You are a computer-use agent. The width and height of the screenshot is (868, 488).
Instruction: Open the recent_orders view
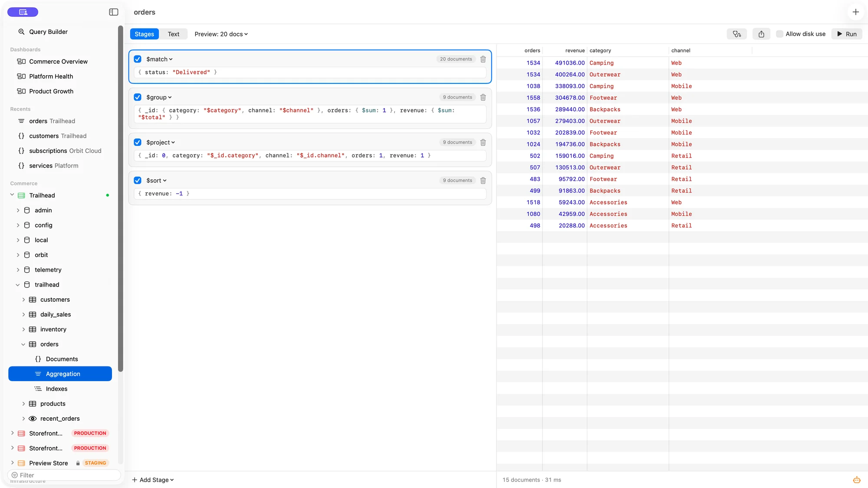(60, 419)
